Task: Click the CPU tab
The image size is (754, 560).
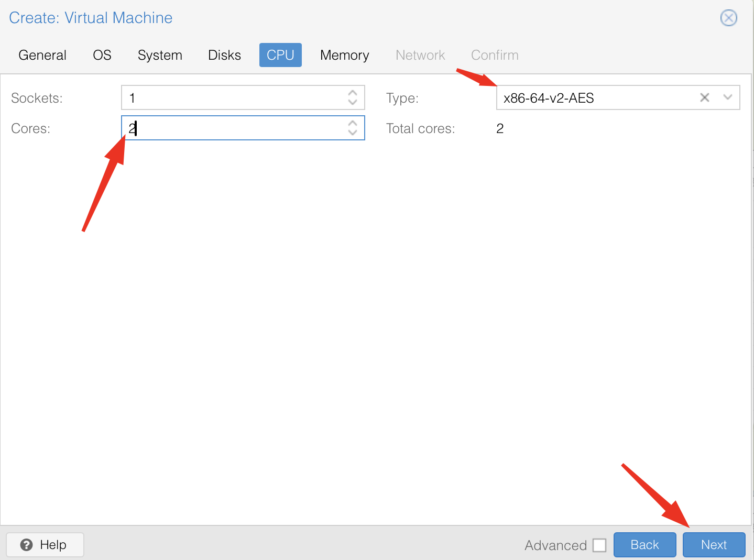Action: tap(280, 55)
